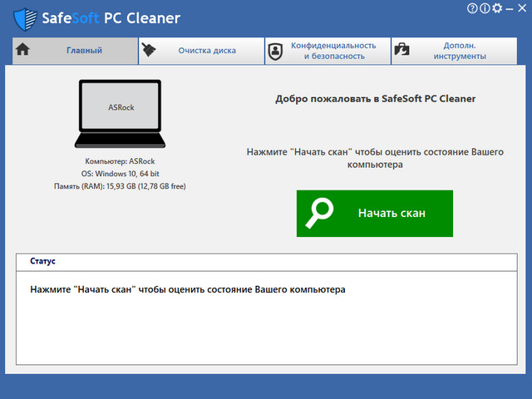Screen dimensions: 532x399
Task: Click the broom disk cleanup icon
Action: 150,50
